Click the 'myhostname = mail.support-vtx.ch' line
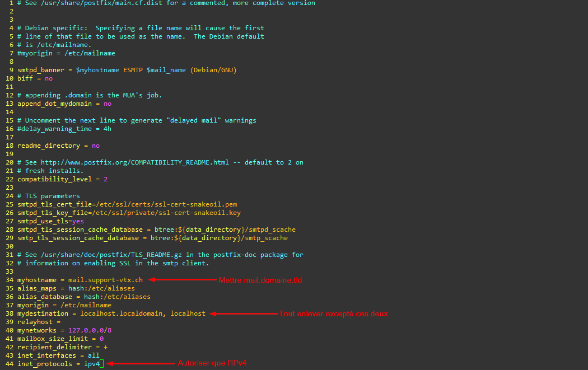This screenshot has height=370, width=588. 80,280
